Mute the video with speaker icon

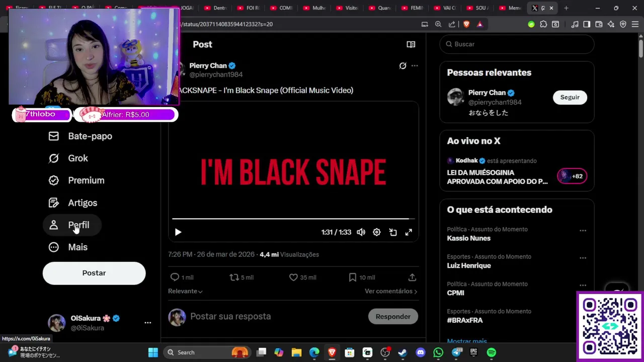click(361, 232)
